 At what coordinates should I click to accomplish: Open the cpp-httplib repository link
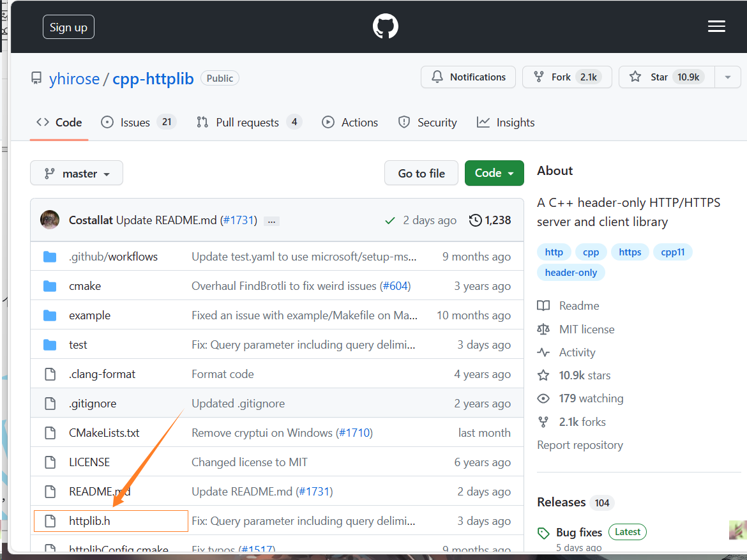(x=153, y=79)
